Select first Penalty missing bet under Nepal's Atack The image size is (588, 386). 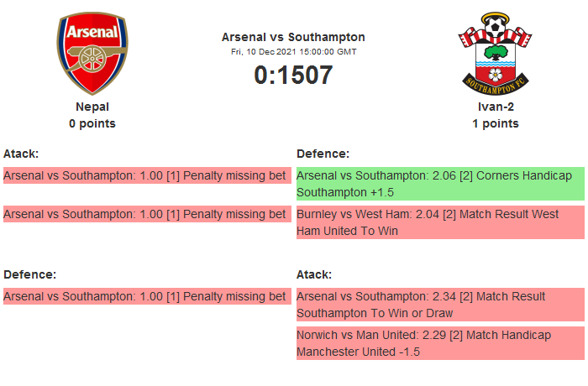click(x=145, y=175)
